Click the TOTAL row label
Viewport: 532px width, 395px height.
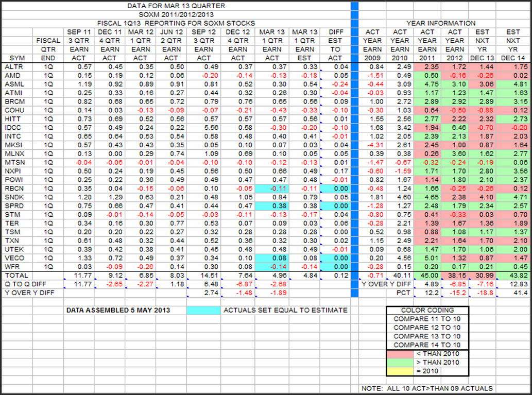pyautogui.click(x=16, y=275)
